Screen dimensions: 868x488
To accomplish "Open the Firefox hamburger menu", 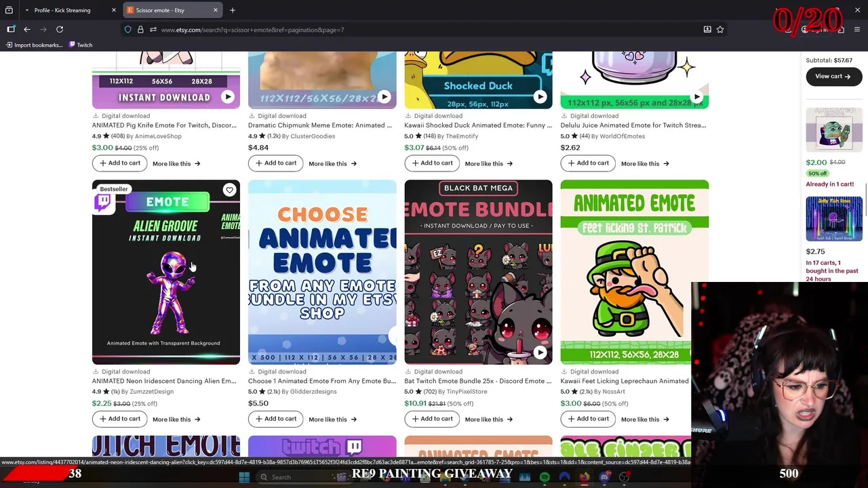I will (x=857, y=29).
